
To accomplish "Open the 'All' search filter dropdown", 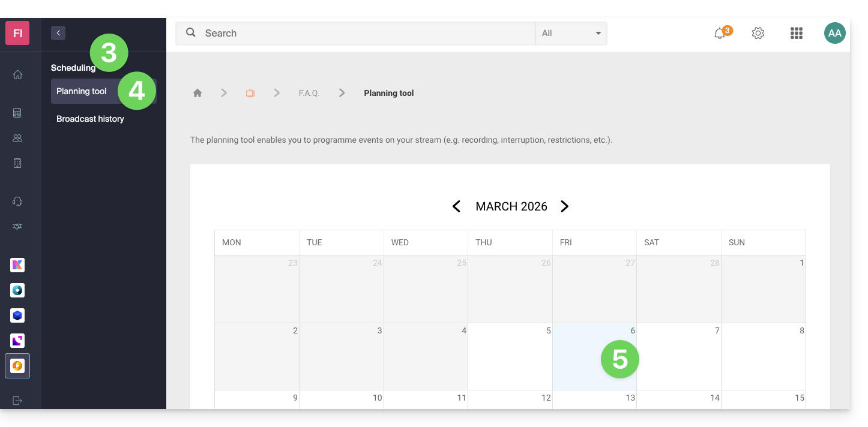I will tap(571, 34).
